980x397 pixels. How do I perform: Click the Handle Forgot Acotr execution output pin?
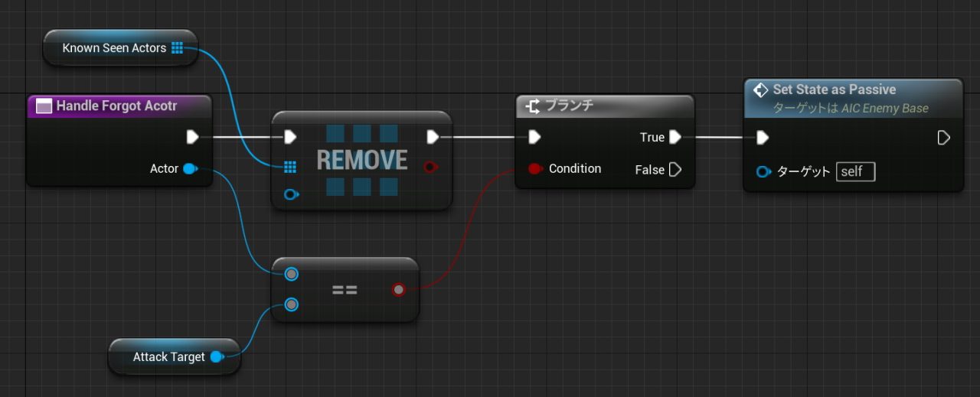[192, 137]
